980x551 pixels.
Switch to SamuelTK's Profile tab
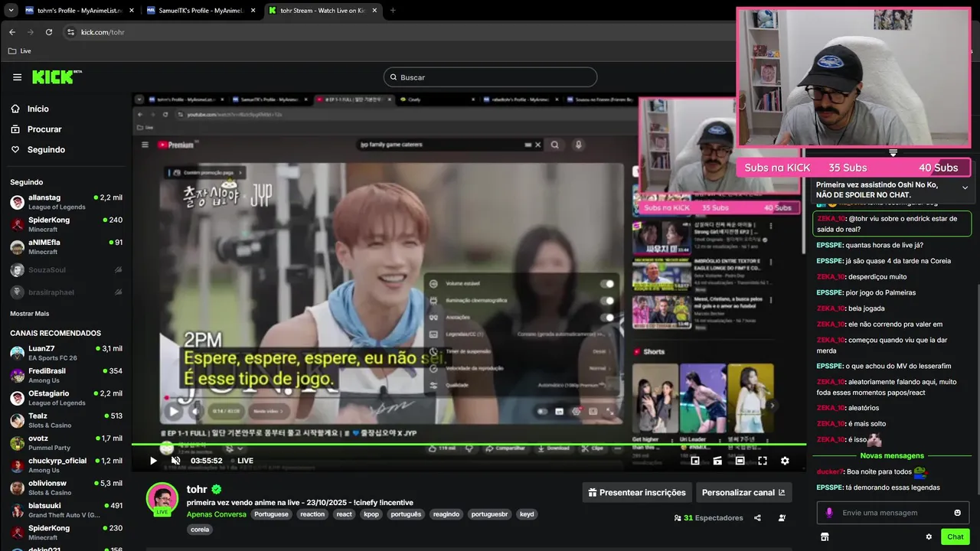click(201, 11)
